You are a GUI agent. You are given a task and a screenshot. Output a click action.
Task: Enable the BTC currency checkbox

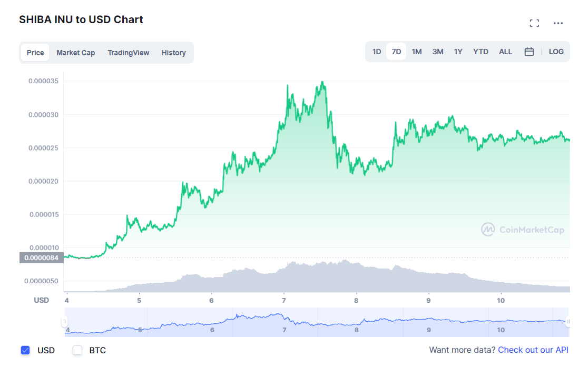[77, 350]
